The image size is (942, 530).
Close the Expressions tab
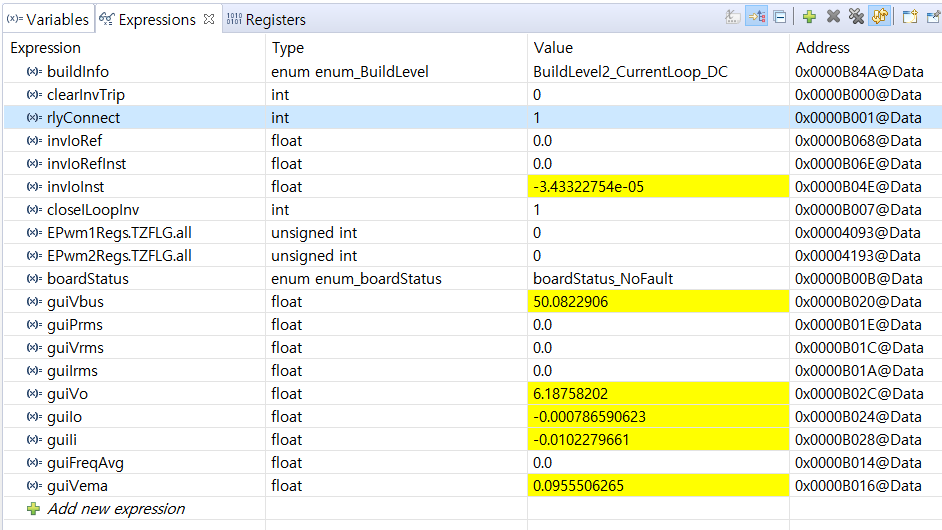[208, 19]
